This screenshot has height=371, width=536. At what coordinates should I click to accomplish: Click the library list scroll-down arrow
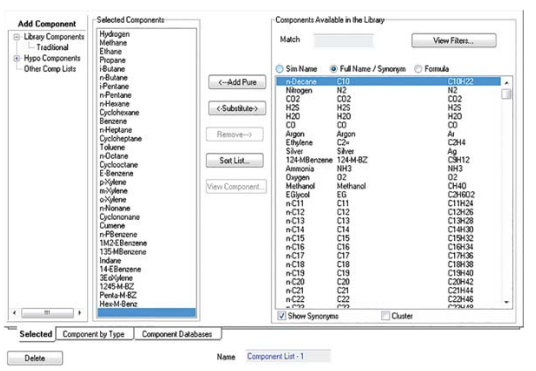[506, 302]
